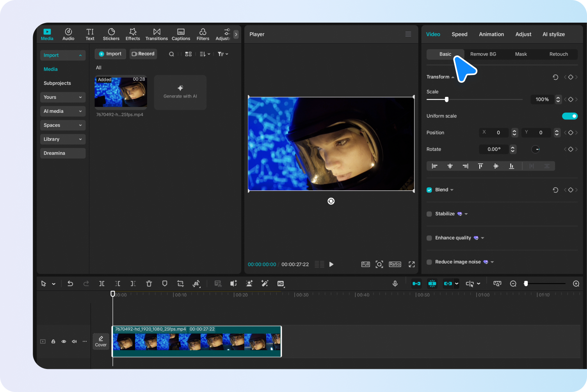Collapse the Transform section

452,77
